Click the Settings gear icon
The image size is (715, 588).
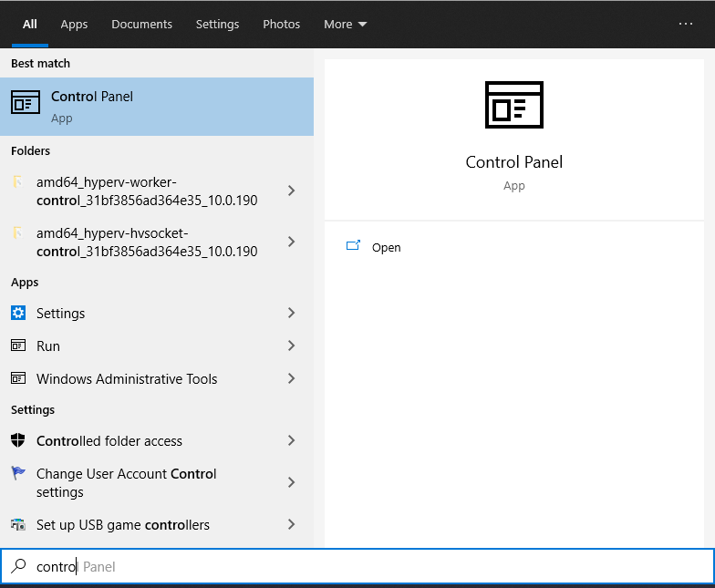click(x=18, y=314)
